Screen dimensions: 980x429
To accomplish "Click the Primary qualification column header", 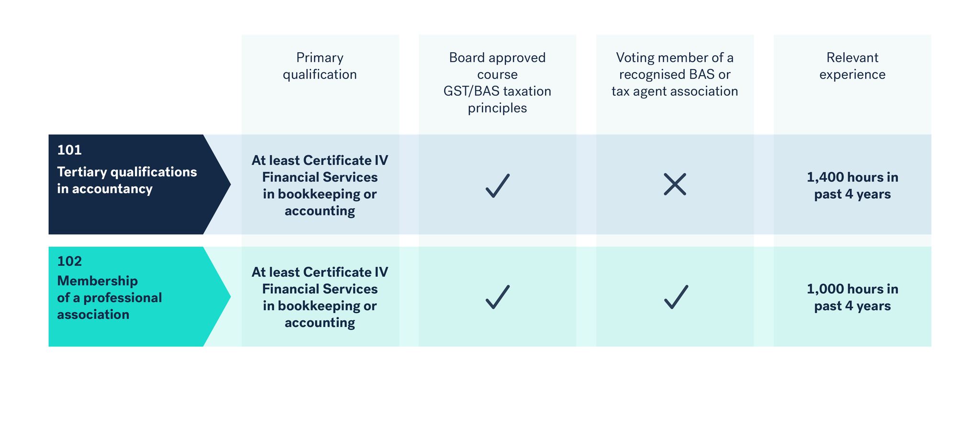I will [320, 66].
